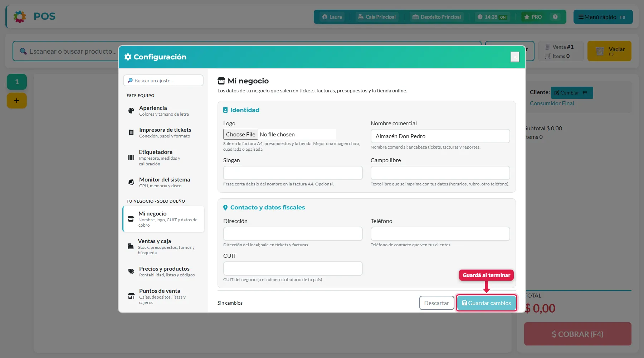Viewport: 644px width, 358px height.
Task: Select Impresora de tickets settings
Action: coord(164,132)
